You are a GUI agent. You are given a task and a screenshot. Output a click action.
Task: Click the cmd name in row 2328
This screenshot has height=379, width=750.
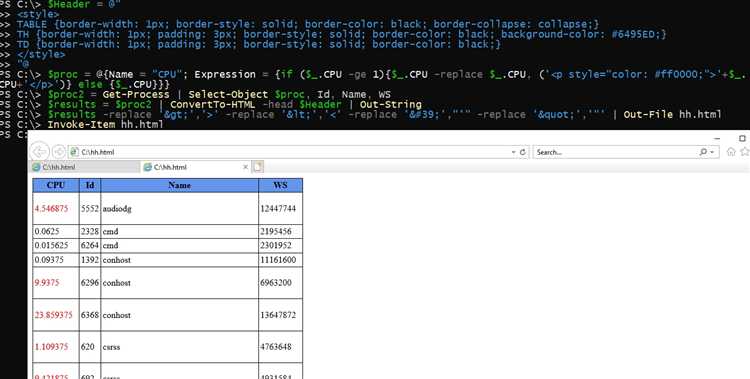coord(110,231)
